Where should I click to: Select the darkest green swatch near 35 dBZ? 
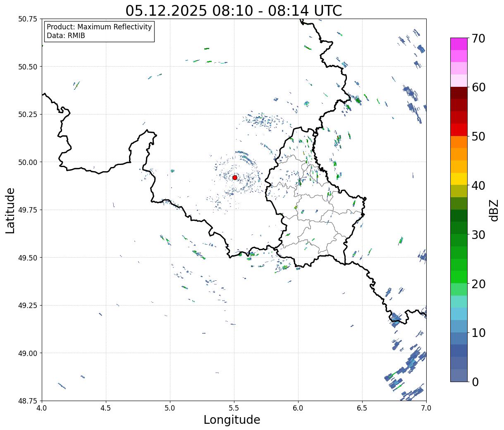pos(459,215)
